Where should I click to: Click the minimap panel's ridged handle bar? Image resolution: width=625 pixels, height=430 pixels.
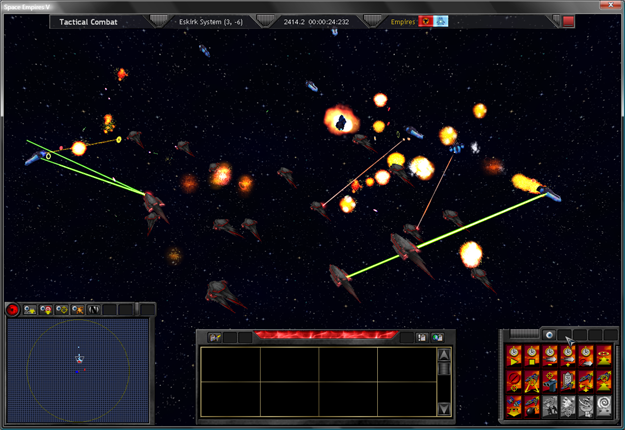(x=137, y=309)
